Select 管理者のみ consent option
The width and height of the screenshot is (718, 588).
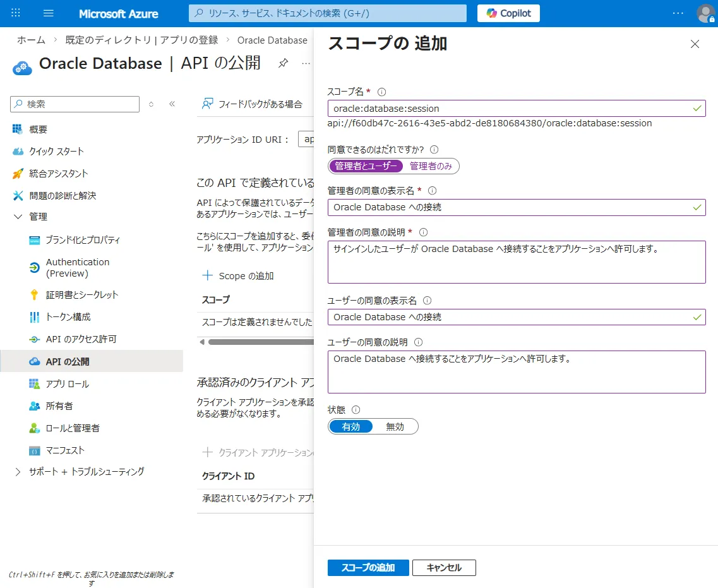431,166
